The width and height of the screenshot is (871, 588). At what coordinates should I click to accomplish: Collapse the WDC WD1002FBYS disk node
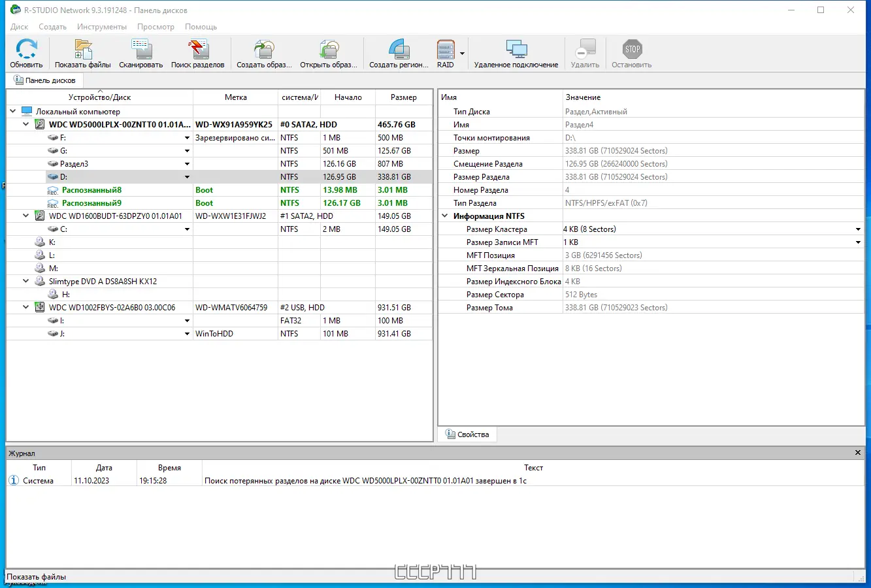tap(26, 308)
